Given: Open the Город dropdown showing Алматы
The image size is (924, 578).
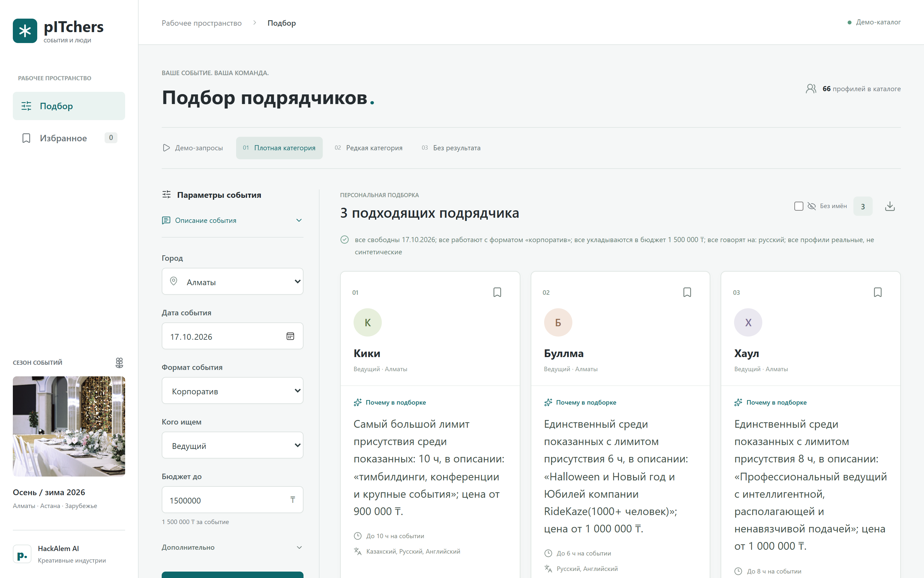Looking at the screenshot, I should coord(232,281).
